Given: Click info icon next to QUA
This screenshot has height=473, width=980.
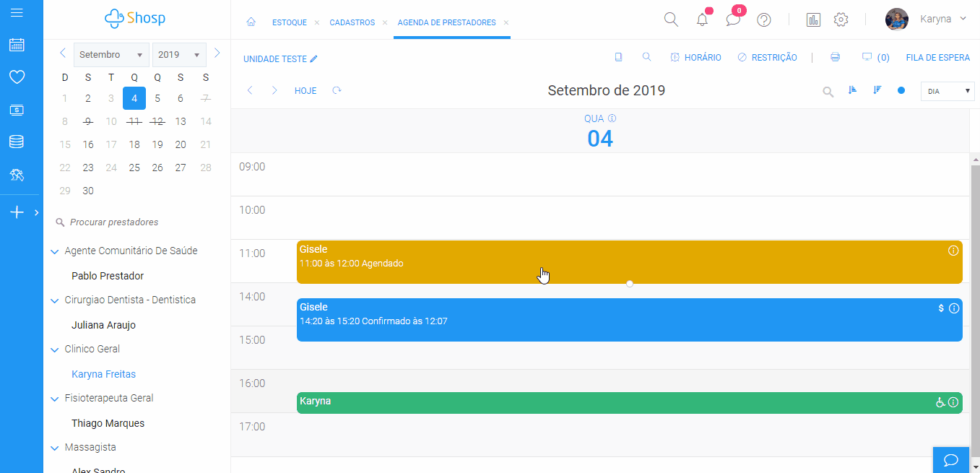Looking at the screenshot, I should click(612, 118).
